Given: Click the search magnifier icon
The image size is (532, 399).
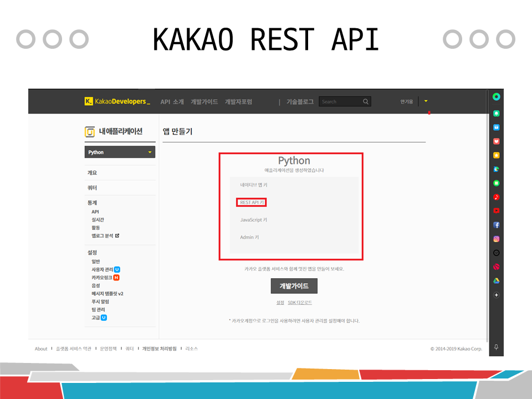Looking at the screenshot, I should click(365, 101).
